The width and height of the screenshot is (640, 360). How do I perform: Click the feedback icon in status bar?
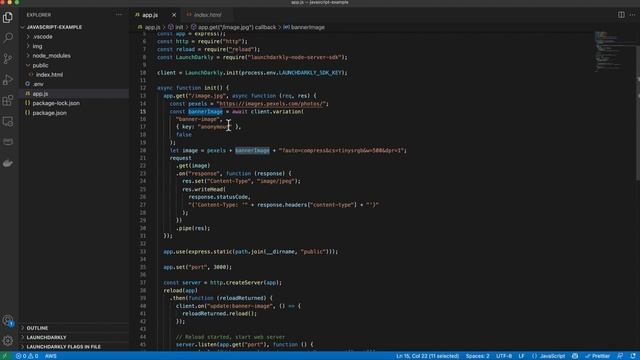tap(620, 356)
